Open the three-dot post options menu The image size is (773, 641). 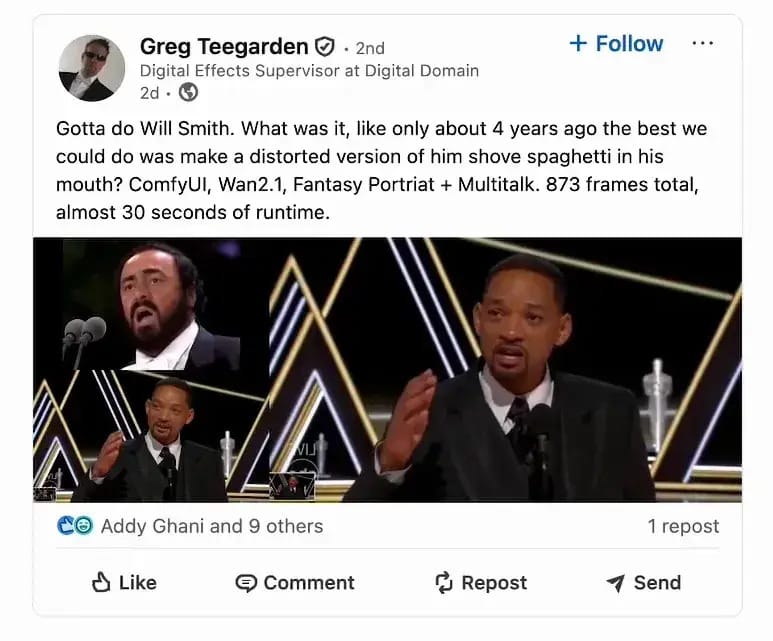[703, 43]
